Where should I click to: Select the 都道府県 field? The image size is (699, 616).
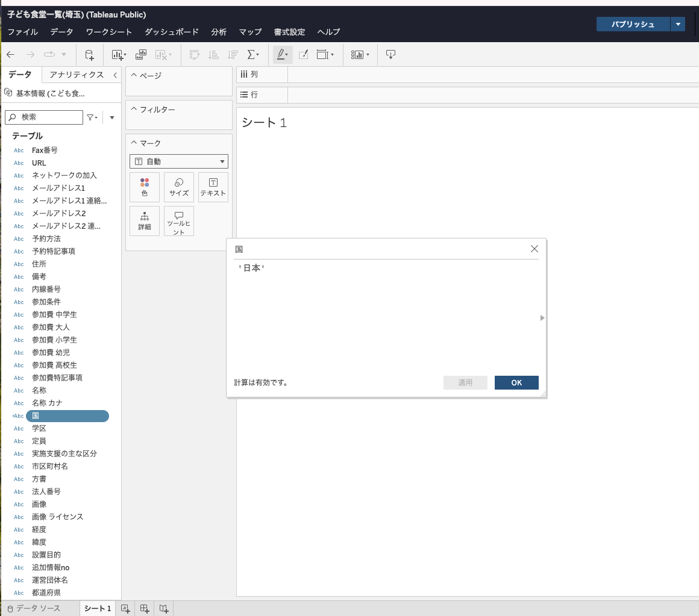tap(46, 593)
